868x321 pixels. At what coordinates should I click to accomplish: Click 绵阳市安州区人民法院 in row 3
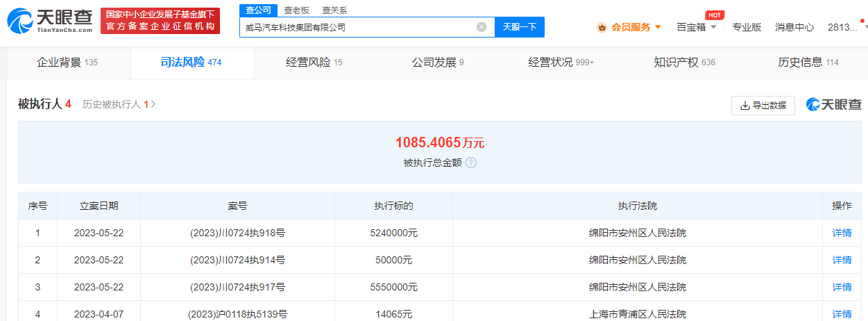pos(638,287)
